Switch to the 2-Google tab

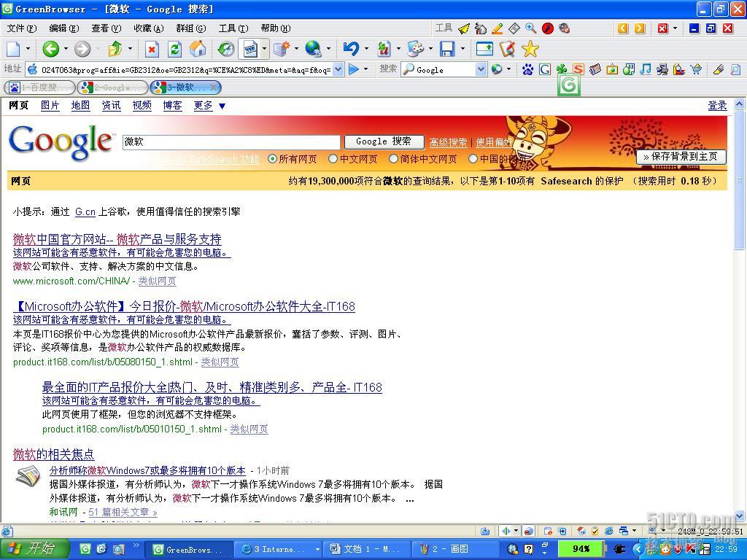click(113, 87)
